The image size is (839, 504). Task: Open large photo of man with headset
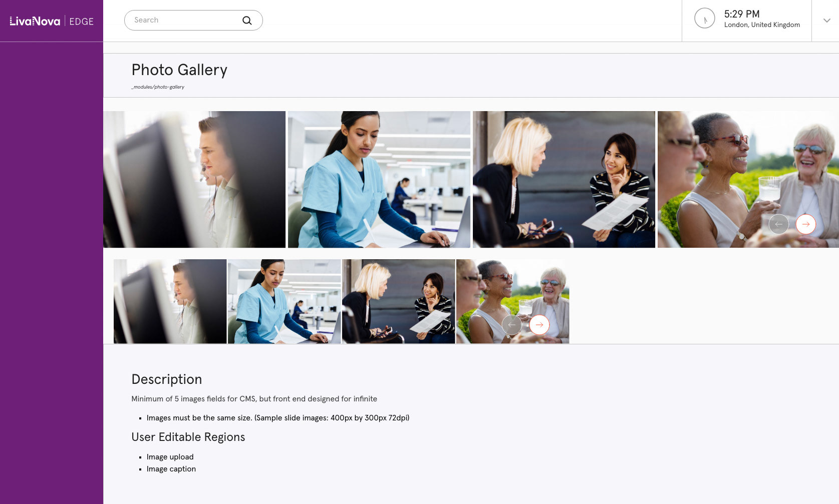pos(194,179)
